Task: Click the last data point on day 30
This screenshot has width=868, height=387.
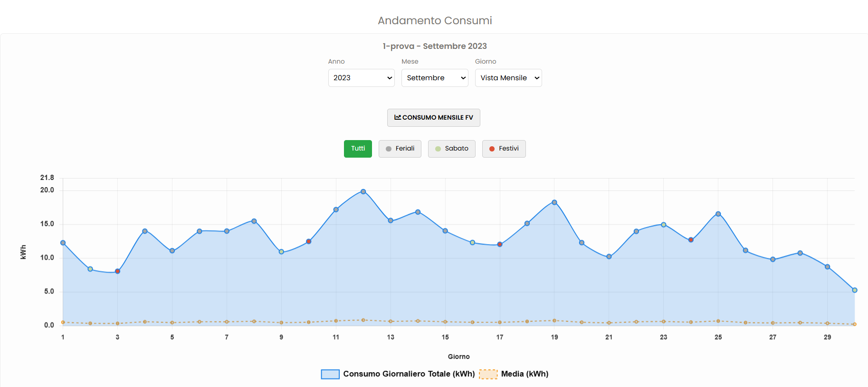Action: [x=854, y=290]
